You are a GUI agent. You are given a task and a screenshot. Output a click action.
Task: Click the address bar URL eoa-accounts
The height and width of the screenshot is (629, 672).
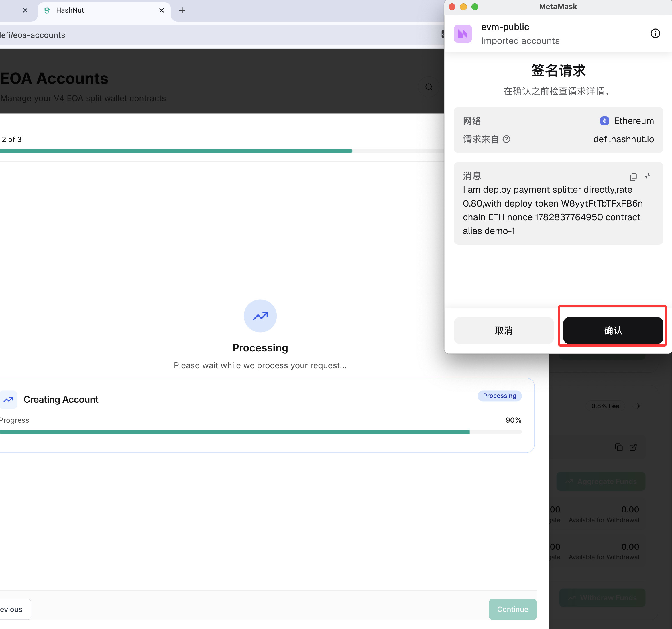(33, 35)
